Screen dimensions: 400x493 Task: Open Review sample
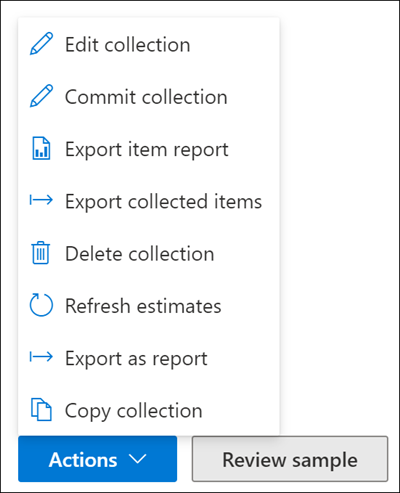290,459
